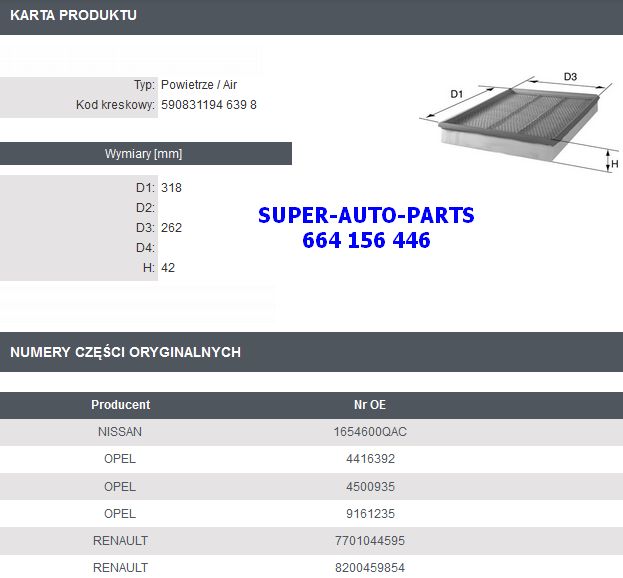This screenshot has width=623, height=578.
Task: Select the H value 42
Action: tap(168, 268)
